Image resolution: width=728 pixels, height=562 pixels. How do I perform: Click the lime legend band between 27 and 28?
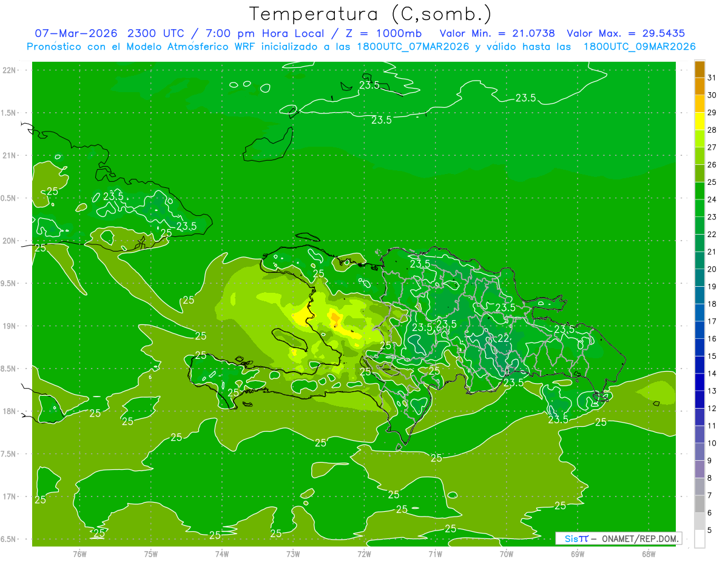pos(699,139)
